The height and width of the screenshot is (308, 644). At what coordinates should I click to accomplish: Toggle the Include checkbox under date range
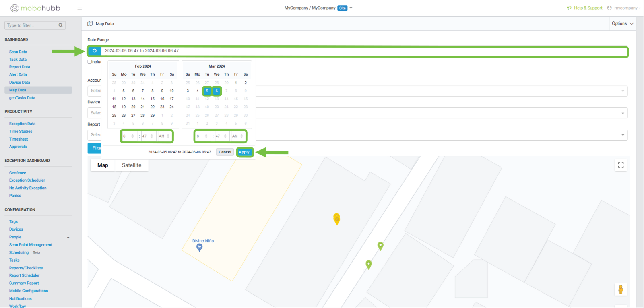(89, 62)
